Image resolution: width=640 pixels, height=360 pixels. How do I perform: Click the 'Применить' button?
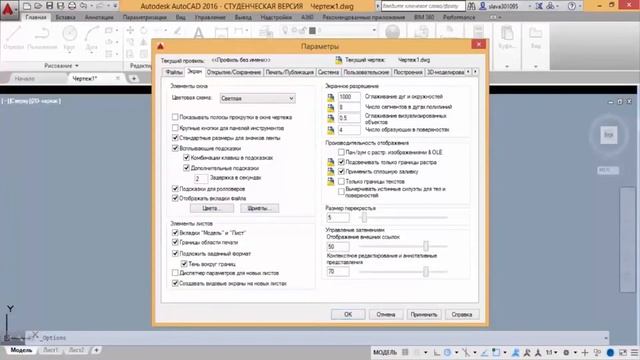[424, 314]
